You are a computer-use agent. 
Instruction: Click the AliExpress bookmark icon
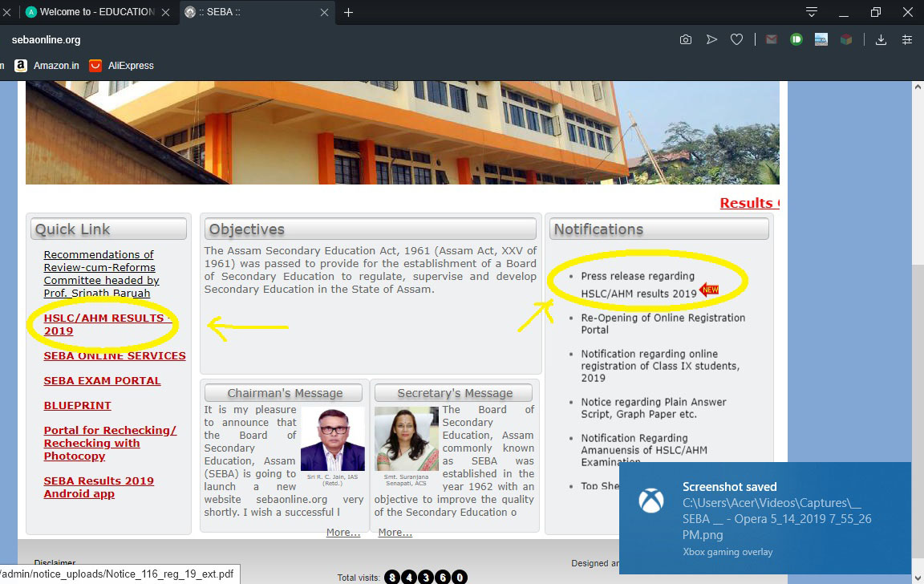[x=95, y=66]
